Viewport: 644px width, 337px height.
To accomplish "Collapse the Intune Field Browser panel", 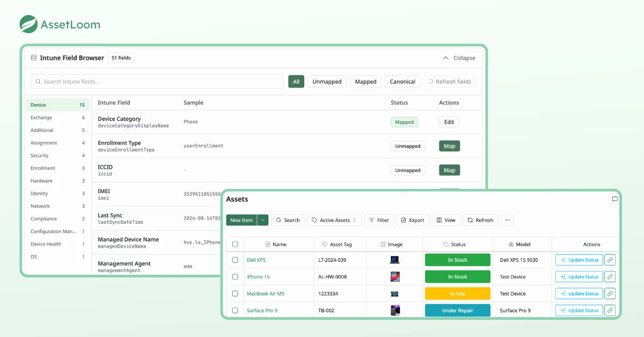I will click(x=459, y=58).
